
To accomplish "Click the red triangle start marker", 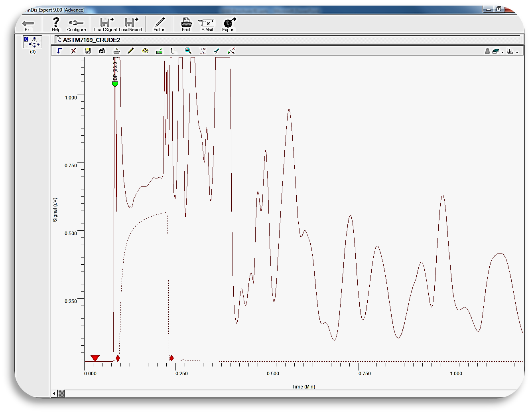I will pyautogui.click(x=95, y=358).
